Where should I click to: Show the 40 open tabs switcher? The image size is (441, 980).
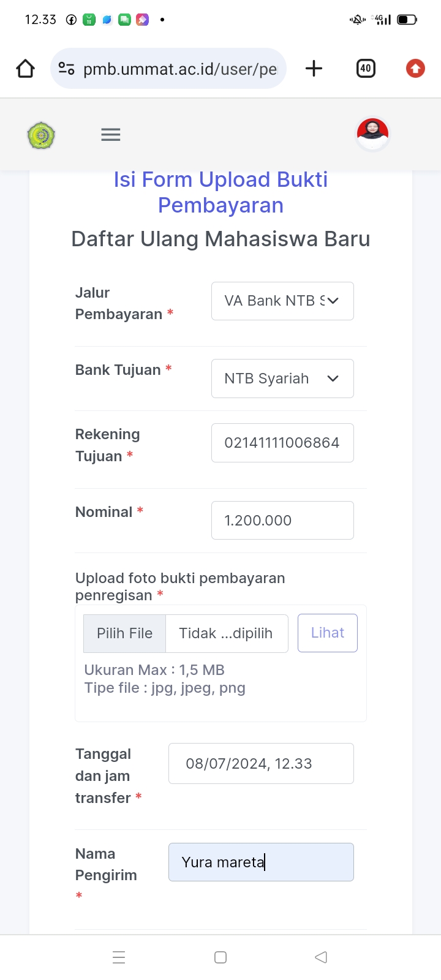coord(366,69)
